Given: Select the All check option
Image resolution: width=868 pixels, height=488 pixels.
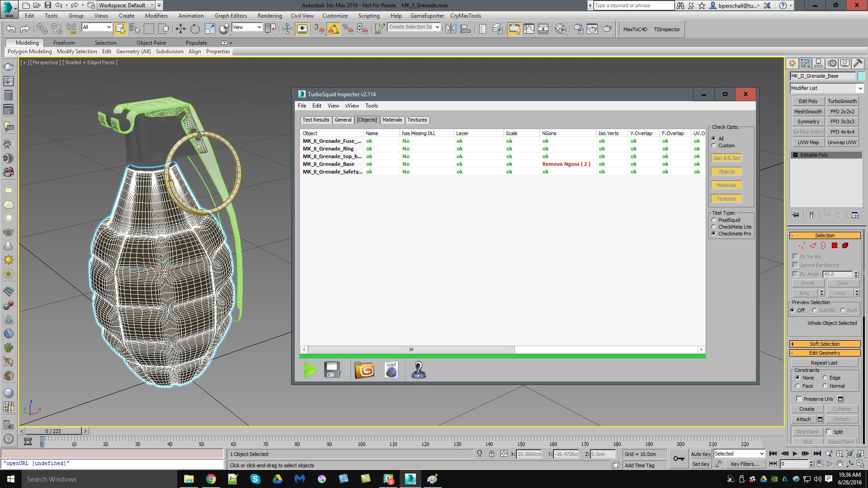Looking at the screenshot, I should click(714, 139).
